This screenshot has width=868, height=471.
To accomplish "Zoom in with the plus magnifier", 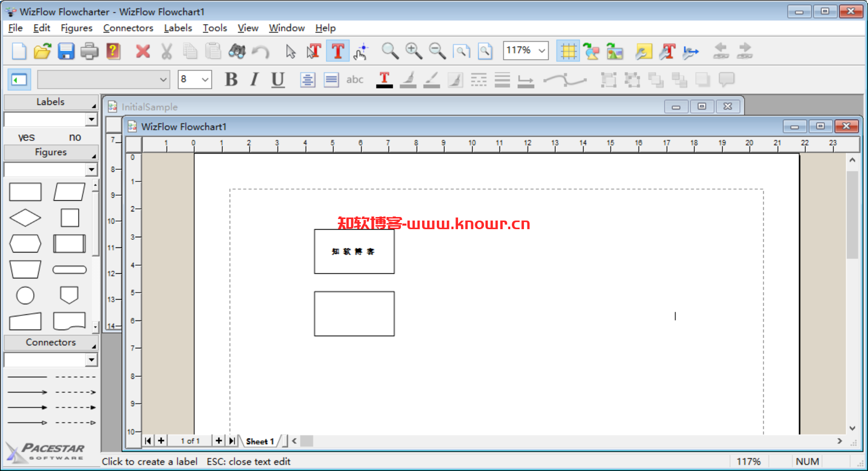I will (x=413, y=51).
